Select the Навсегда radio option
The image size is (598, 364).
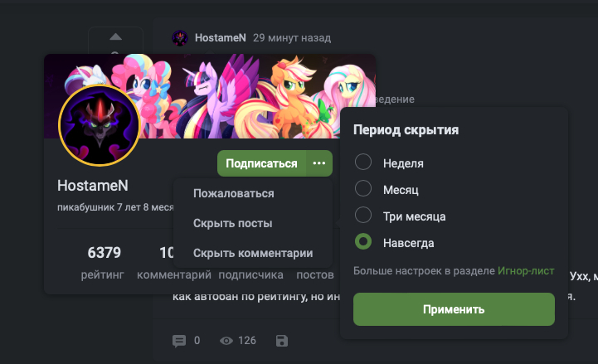(363, 241)
